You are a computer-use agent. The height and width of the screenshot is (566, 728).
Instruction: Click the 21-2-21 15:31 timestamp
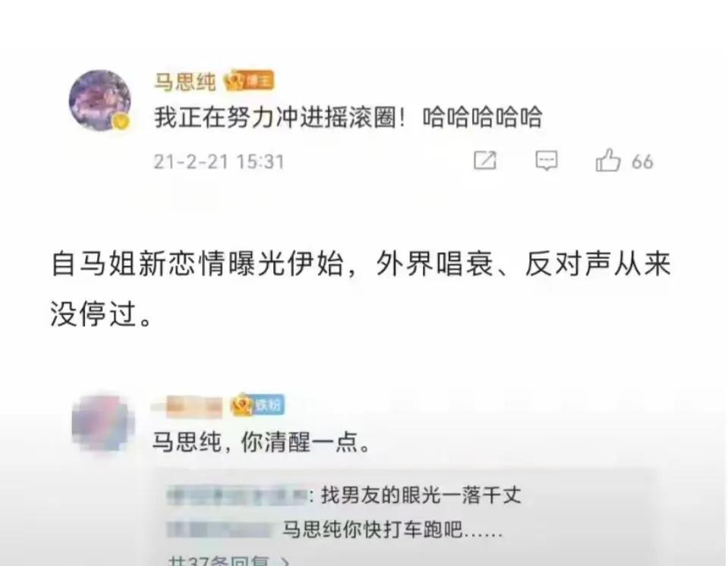219,162
